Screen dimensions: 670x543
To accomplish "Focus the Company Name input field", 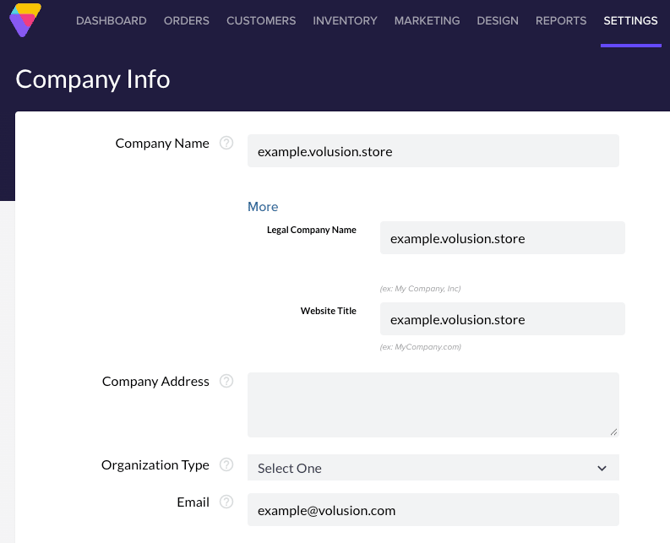I will tap(433, 151).
